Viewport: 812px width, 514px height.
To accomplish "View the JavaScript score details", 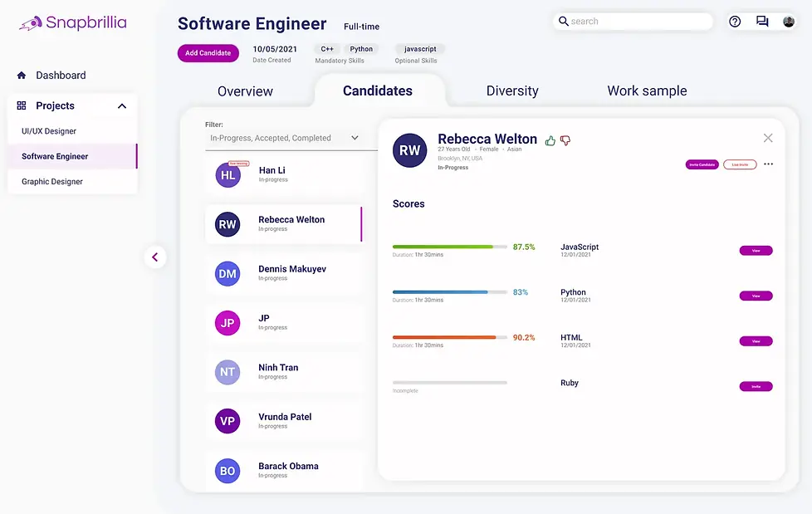I will pos(756,250).
